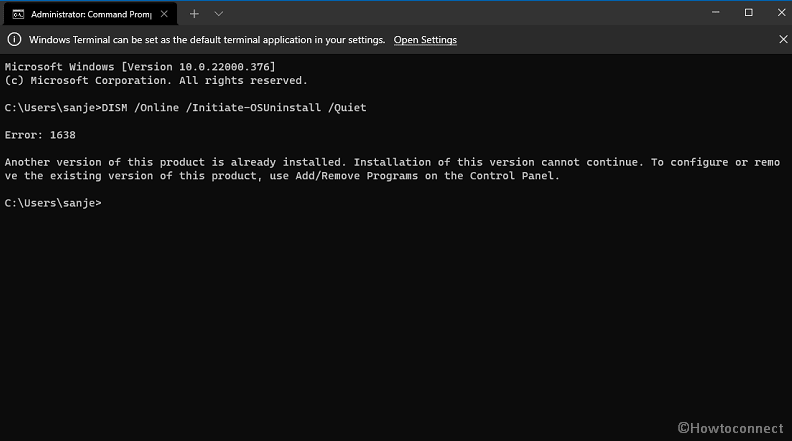Close the Windows Terminal window
This screenshot has height=441, width=792.
pos(781,12)
